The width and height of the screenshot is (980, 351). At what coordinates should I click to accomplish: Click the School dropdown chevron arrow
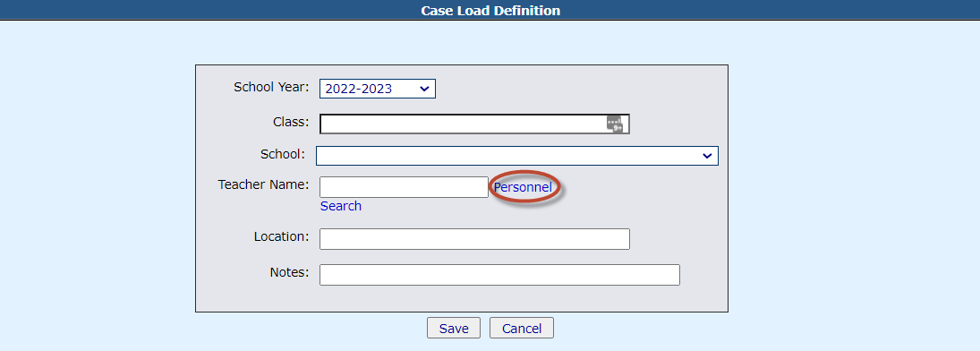pyautogui.click(x=708, y=156)
